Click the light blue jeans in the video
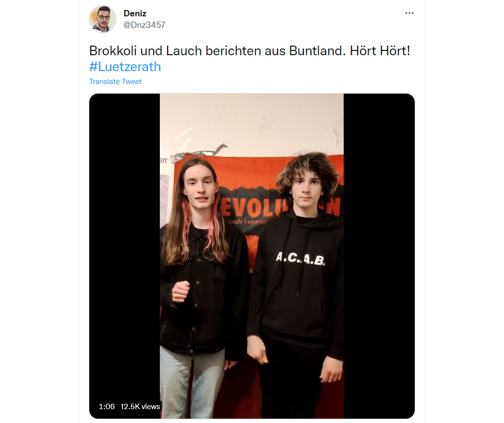504x423 pixels. click(x=192, y=384)
